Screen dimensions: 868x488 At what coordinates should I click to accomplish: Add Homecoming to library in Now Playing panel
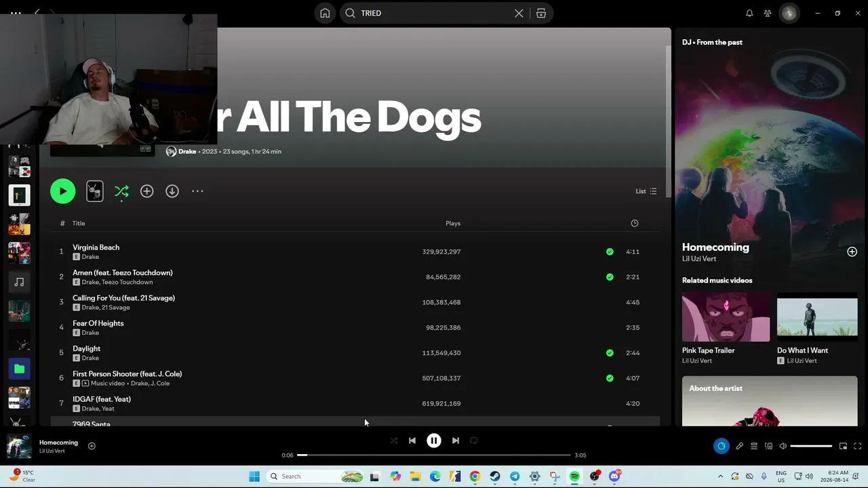pos(852,251)
